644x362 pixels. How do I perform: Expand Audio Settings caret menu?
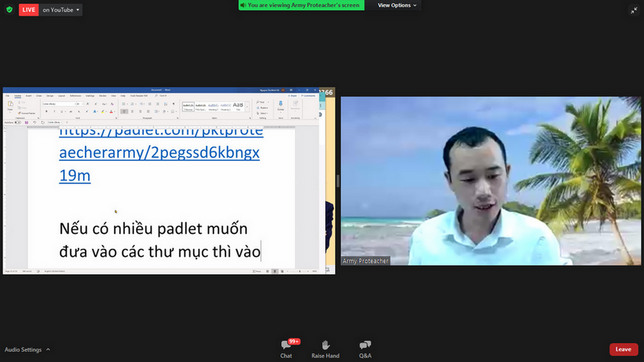(x=48, y=349)
